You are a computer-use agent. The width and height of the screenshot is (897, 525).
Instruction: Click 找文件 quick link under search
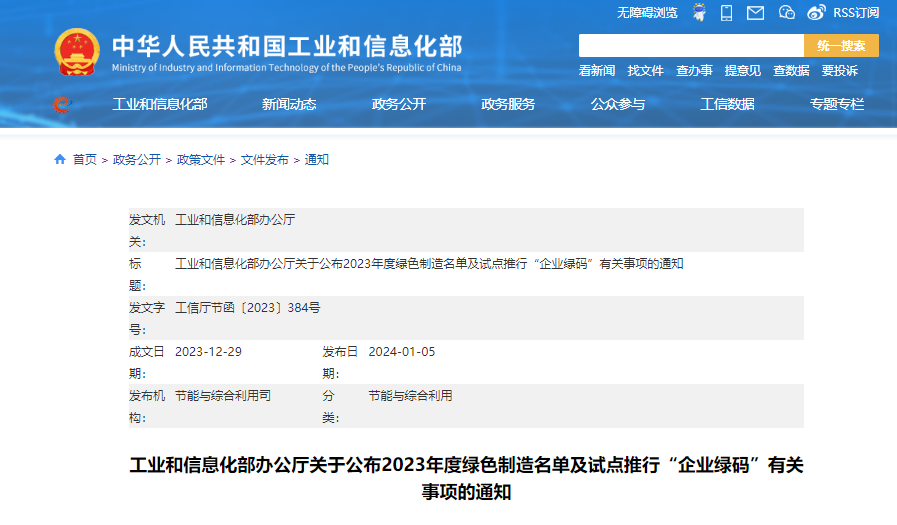[x=645, y=71]
